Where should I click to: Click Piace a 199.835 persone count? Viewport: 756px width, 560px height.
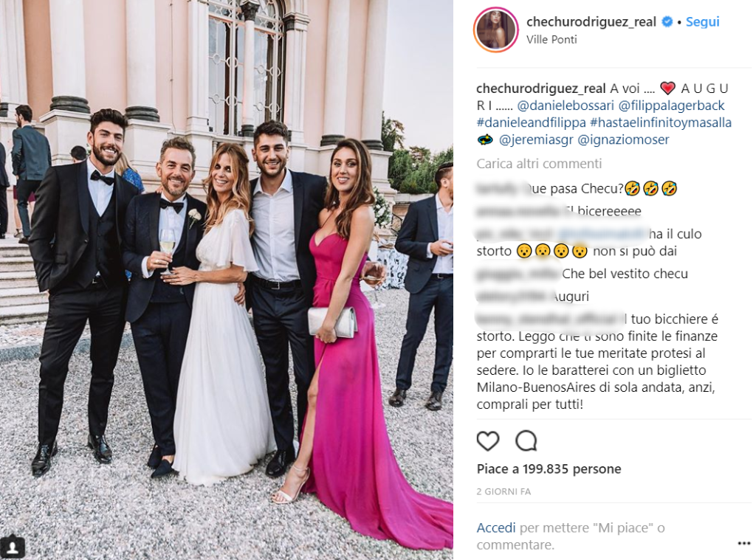pyautogui.click(x=549, y=469)
